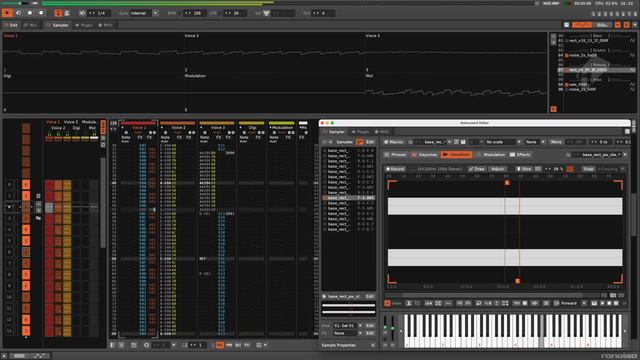This screenshot has height=360, width=640.
Task: Click the orange button beside Samples
Action: 360,142
